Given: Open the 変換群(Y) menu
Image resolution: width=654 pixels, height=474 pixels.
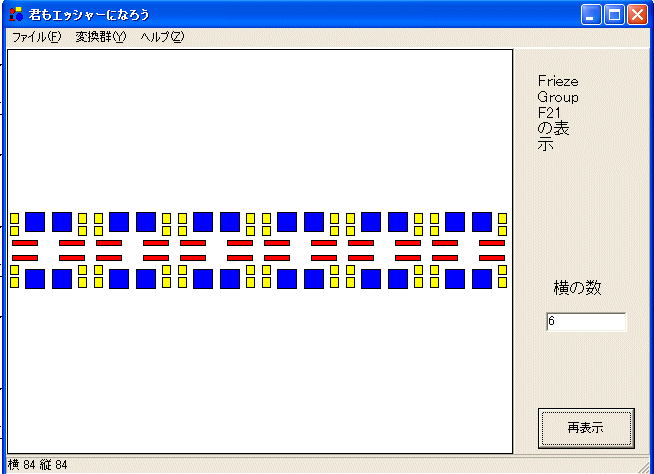Looking at the screenshot, I should click(x=101, y=37).
